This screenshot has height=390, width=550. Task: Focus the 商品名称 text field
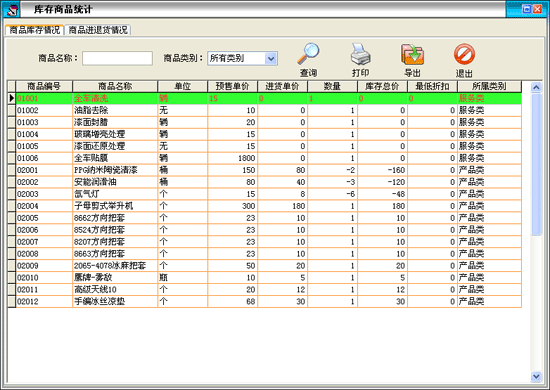[118, 58]
